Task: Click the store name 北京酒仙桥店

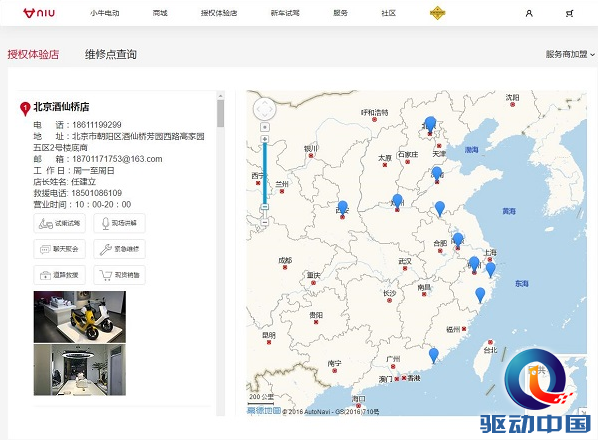Action: click(61, 107)
